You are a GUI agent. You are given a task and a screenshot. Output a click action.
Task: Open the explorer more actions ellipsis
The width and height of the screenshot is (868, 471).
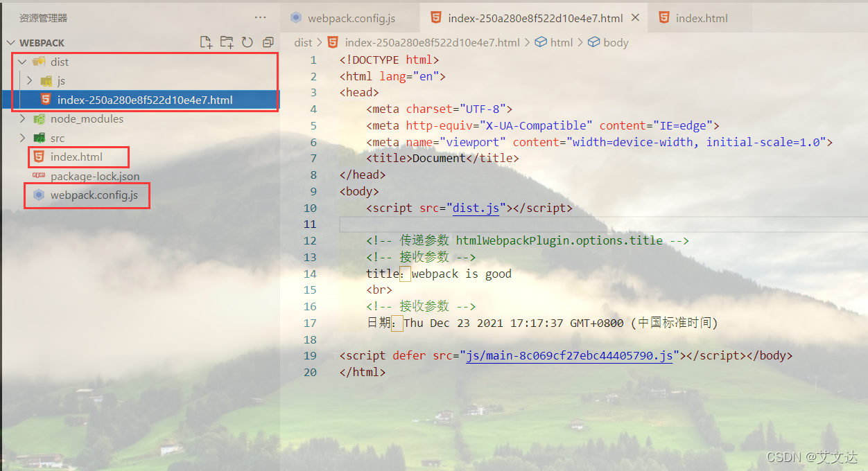point(260,17)
